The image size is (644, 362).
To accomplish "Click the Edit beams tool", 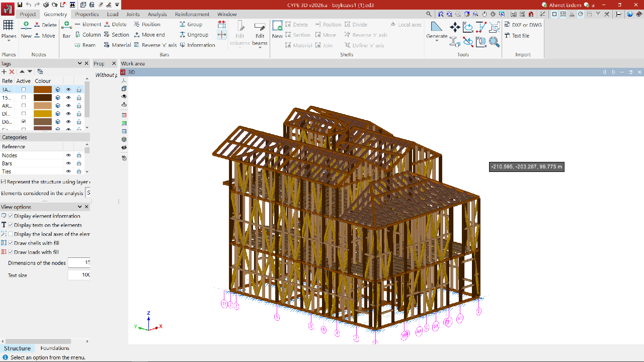I will (260, 33).
